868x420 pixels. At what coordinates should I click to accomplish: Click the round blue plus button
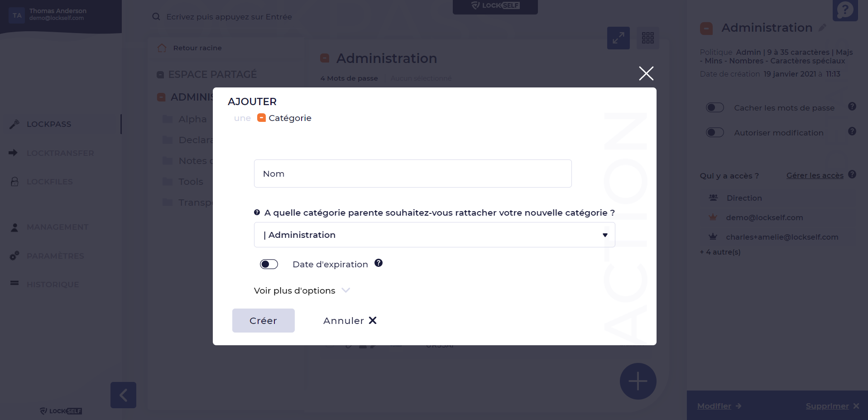[x=638, y=381]
